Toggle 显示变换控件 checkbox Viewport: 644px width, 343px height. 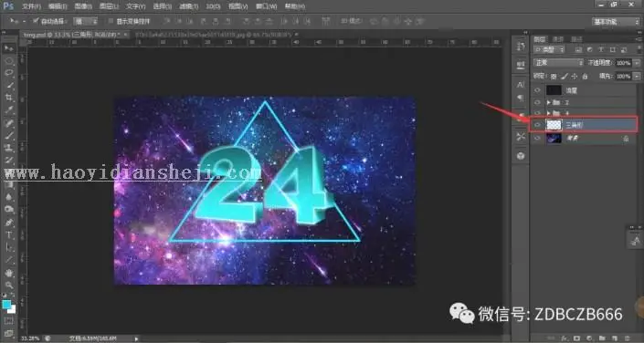[x=111, y=21]
